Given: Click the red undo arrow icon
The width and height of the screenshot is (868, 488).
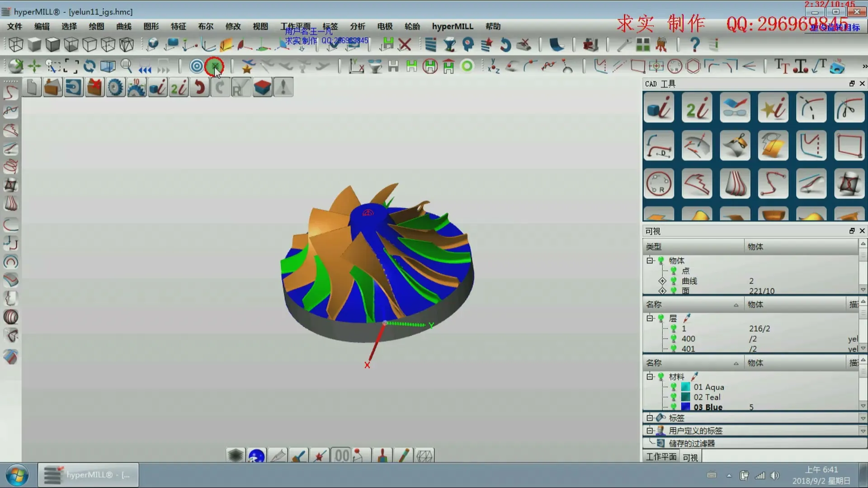Looking at the screenshot, I should [x=199, y=87].
